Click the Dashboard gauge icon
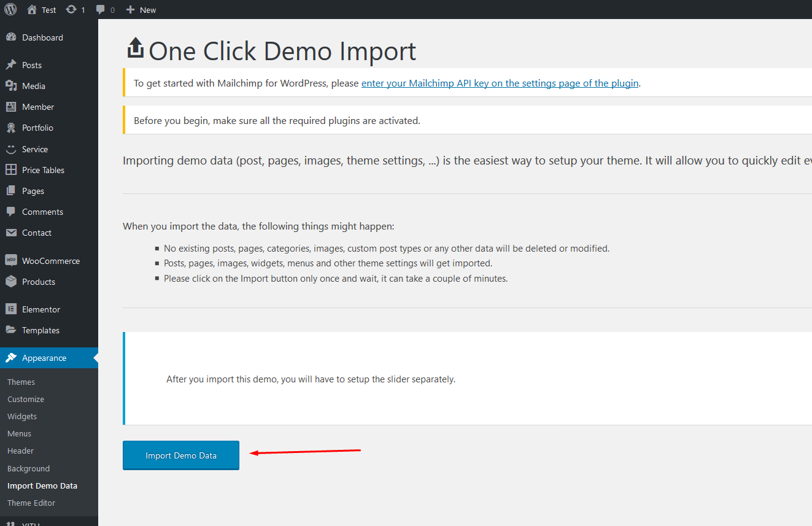Viewport: 812px width, 526px height. [11, 37]
